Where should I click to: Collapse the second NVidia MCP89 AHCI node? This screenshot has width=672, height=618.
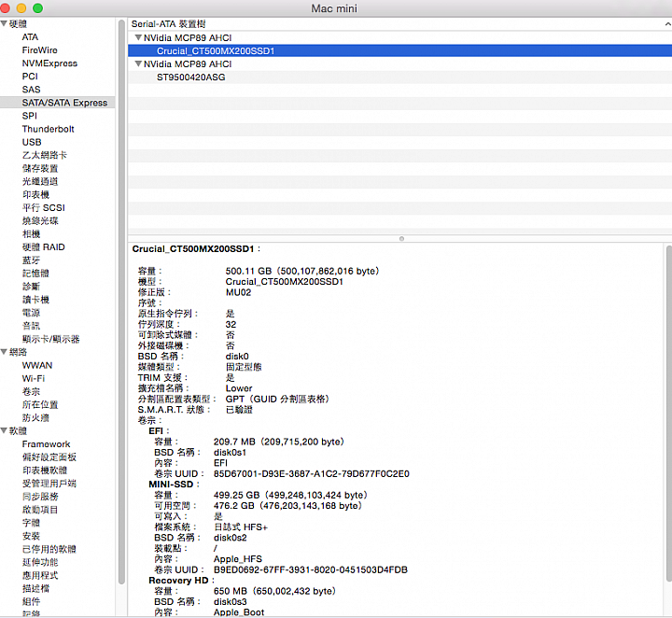pyautogui.click(x=138, y=63)
